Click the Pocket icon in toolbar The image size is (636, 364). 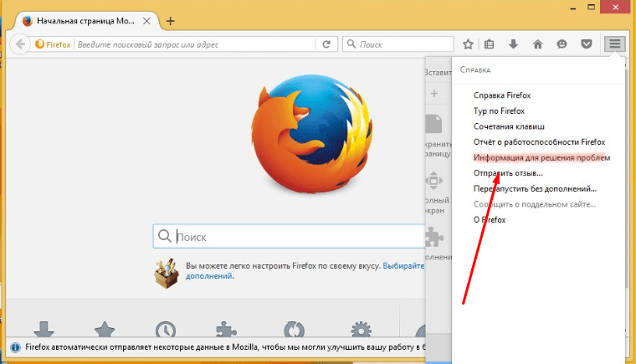[x=586, y=44]
